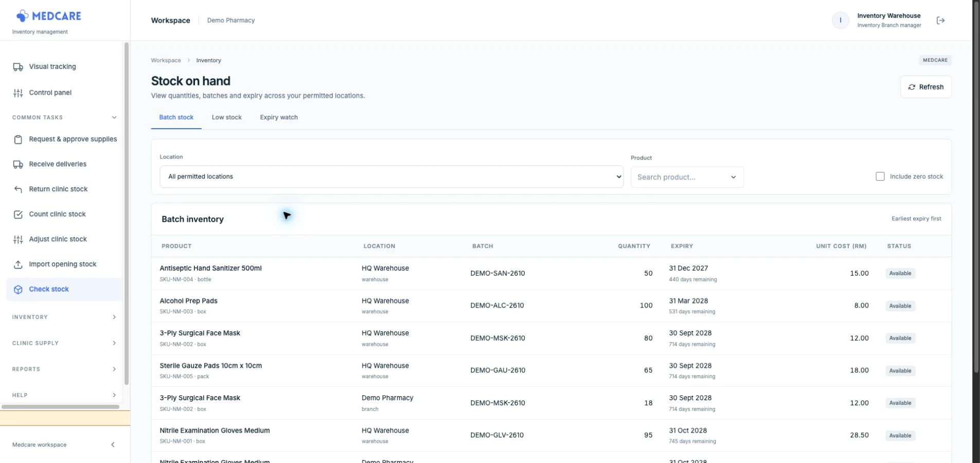Expand the Clinic Supply sidebar section

[x=64, y=343]
